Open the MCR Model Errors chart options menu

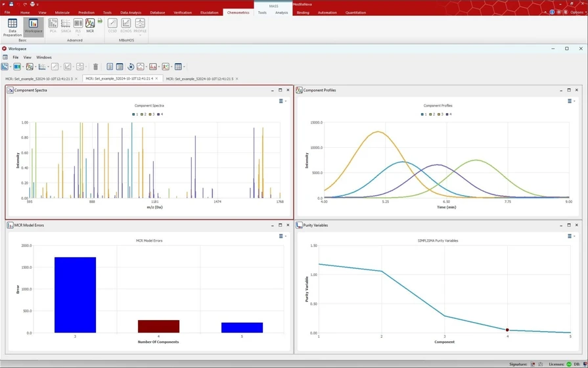[x=283, y=236]
